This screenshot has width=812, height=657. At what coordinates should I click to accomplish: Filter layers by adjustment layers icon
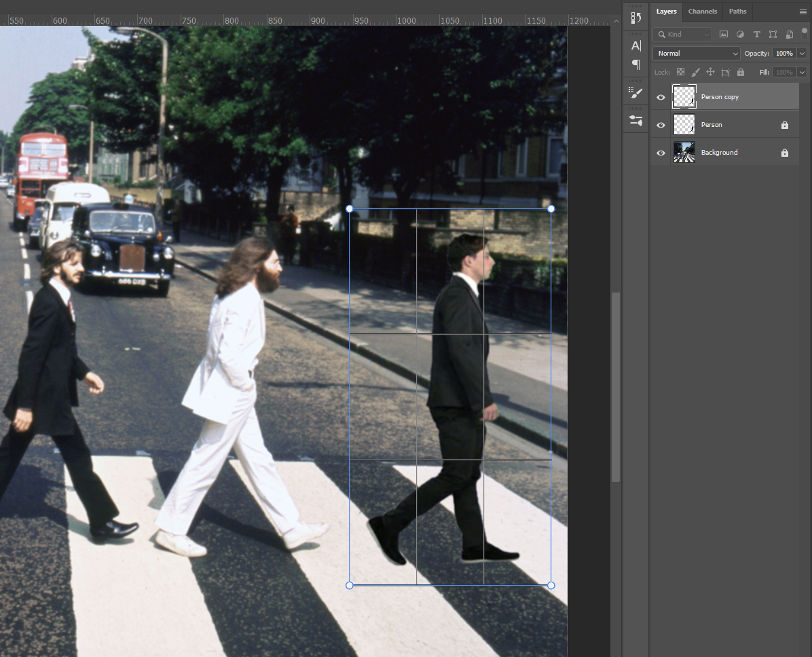(x=740, y=34)
